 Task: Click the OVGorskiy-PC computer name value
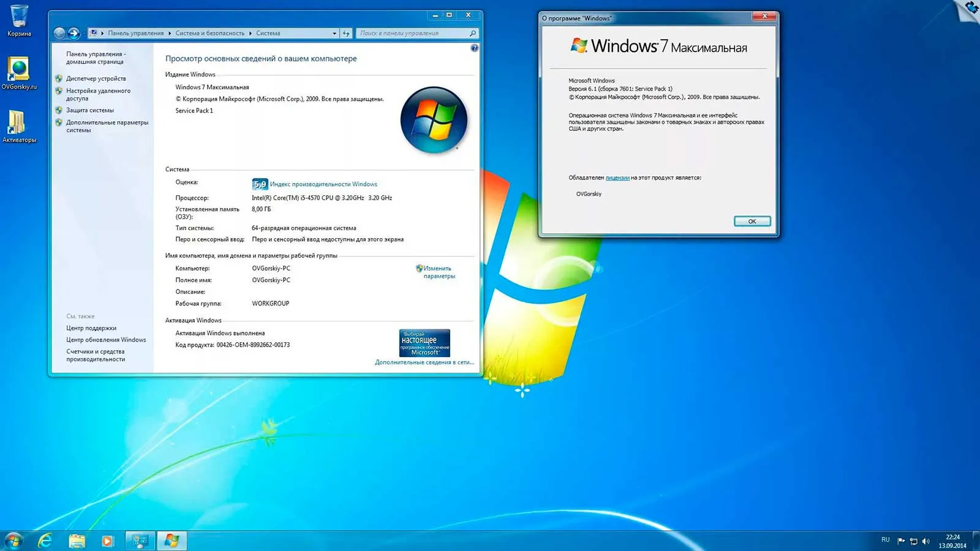tap(271, 268)
